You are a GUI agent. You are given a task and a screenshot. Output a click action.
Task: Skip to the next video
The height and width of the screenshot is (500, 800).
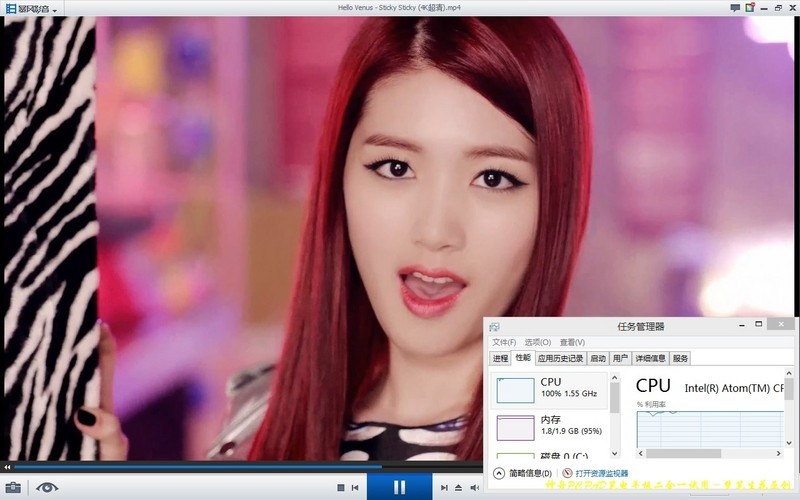click(444, 488)
